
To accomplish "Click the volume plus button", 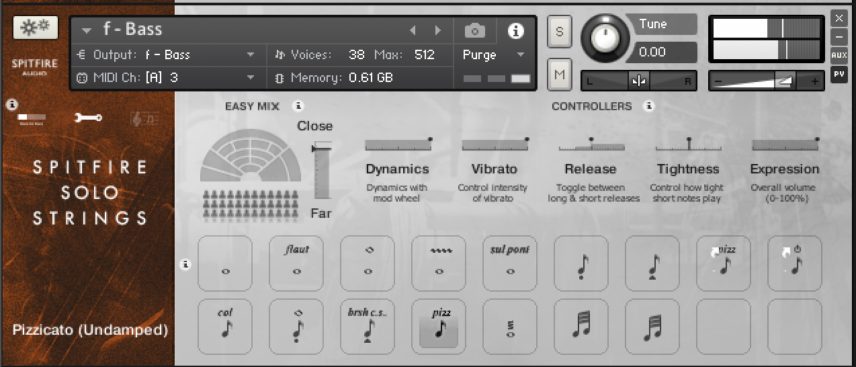I will [815, 81].
